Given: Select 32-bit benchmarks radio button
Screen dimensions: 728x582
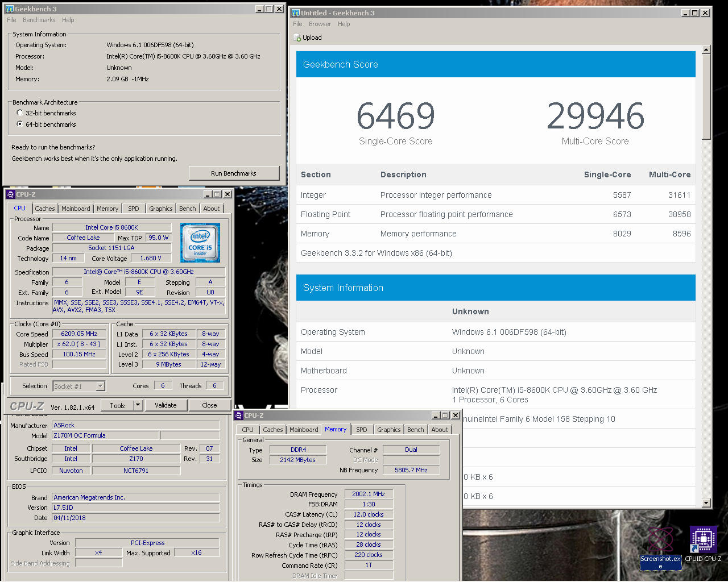Looking at the screenshot, I should 20,113.
